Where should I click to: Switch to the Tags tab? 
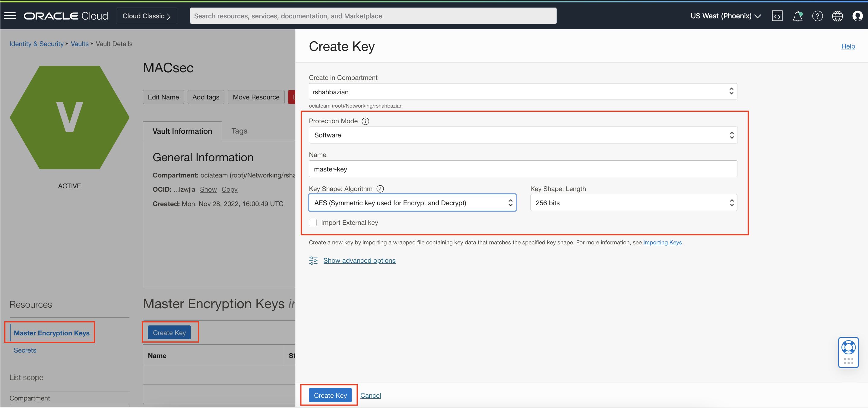coord(239,131)
